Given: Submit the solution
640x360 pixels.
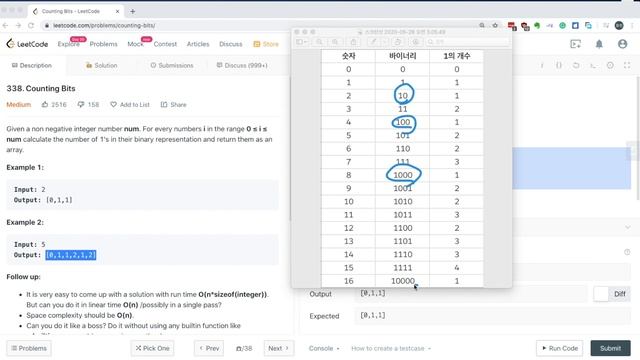Looking at the screenshot, I should tap(610, 348).
